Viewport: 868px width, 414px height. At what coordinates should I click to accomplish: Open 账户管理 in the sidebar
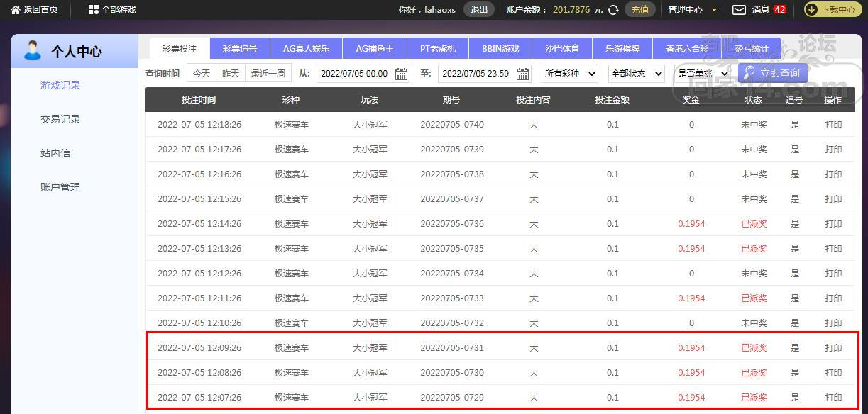coord(60,187)
